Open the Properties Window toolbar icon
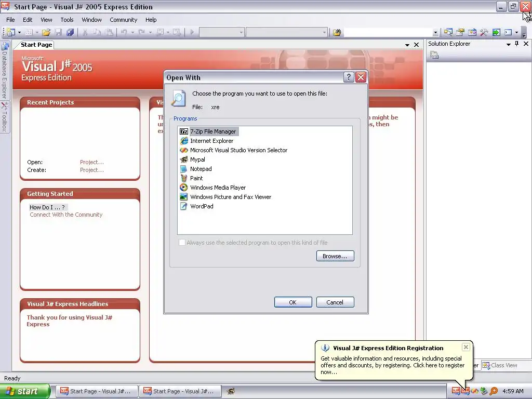Image resolution: width=532 pixels, height=399 pixels. [460, 32]
